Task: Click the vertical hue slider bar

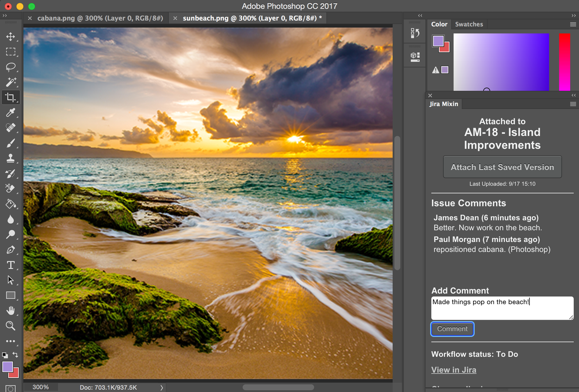Action: click(565, 62)
